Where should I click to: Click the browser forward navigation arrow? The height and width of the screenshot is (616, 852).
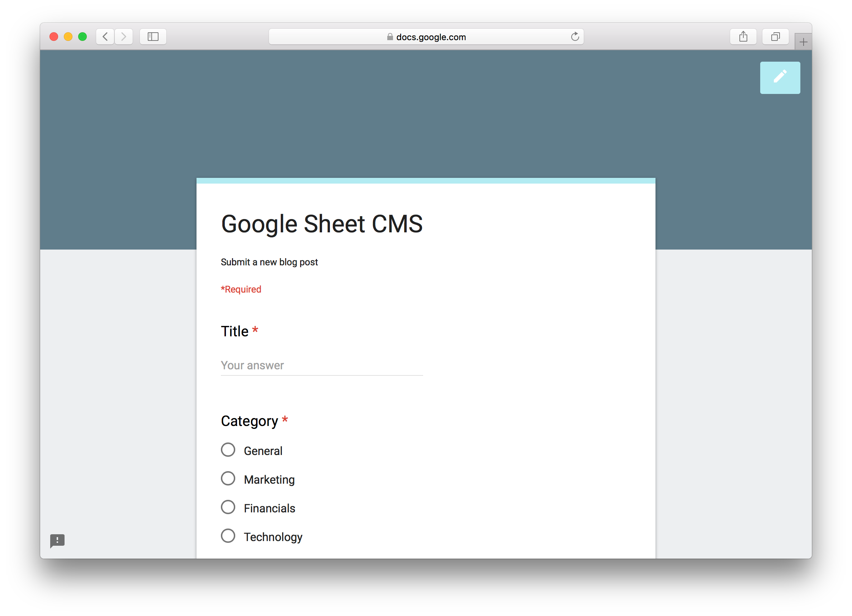[123, 36]
